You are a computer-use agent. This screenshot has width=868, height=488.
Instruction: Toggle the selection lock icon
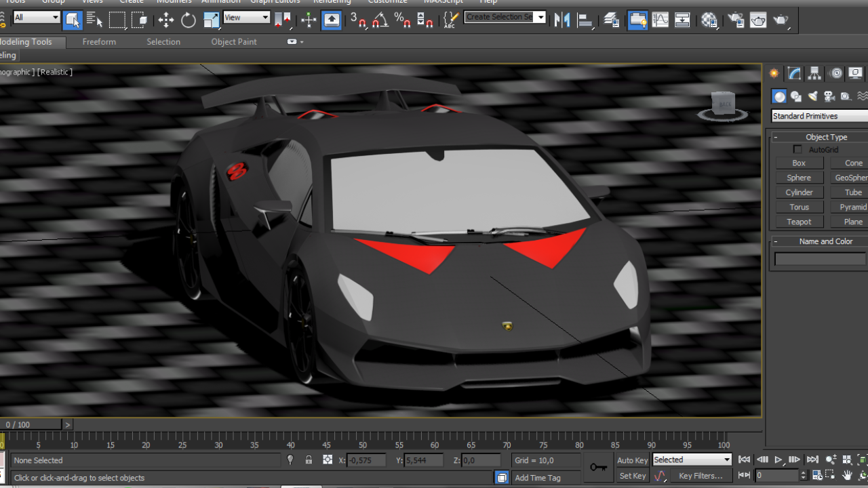point(309,460)
